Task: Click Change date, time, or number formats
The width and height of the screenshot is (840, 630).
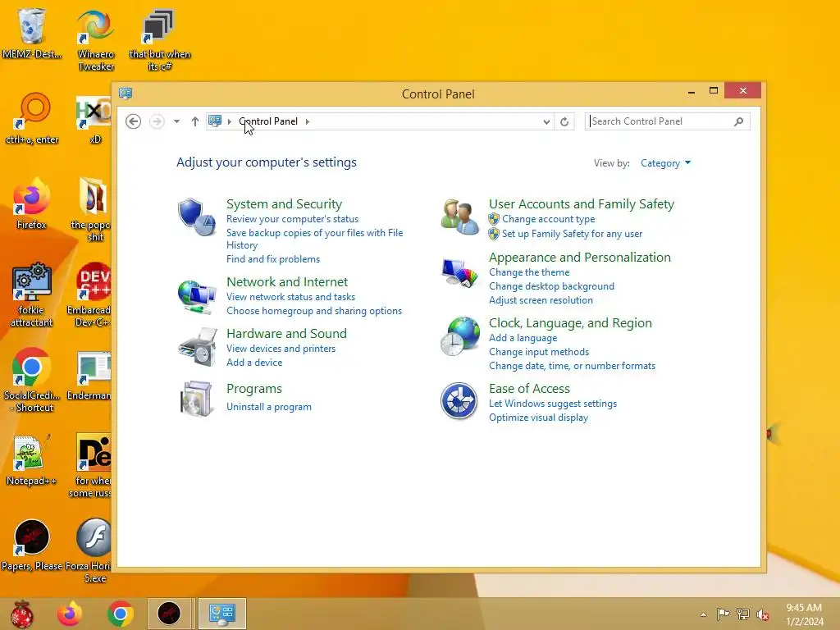Action: (572, 366)
